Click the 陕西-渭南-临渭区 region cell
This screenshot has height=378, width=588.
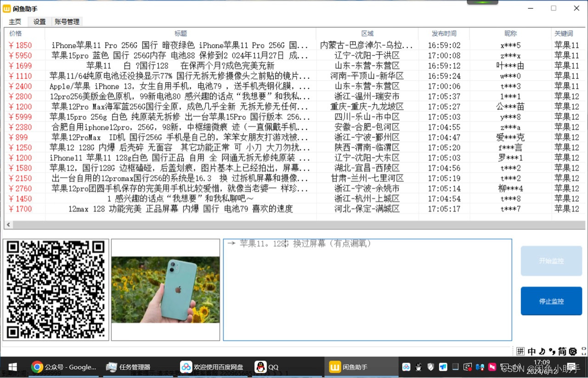[x=367, y=147]
